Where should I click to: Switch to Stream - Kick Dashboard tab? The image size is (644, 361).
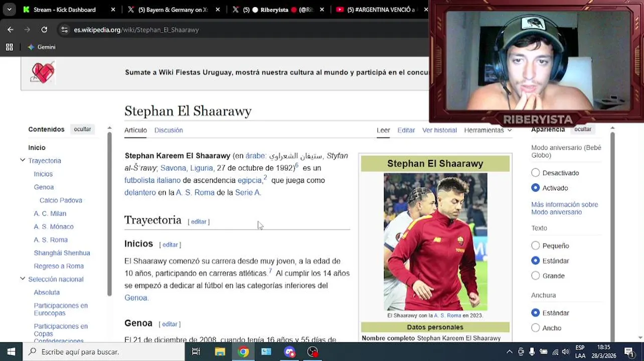click(x=64, y=10)
